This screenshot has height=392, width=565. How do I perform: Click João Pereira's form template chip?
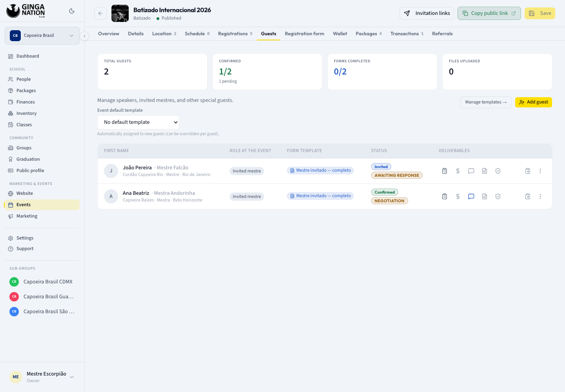pyautogui.click(x=320, y=171)
